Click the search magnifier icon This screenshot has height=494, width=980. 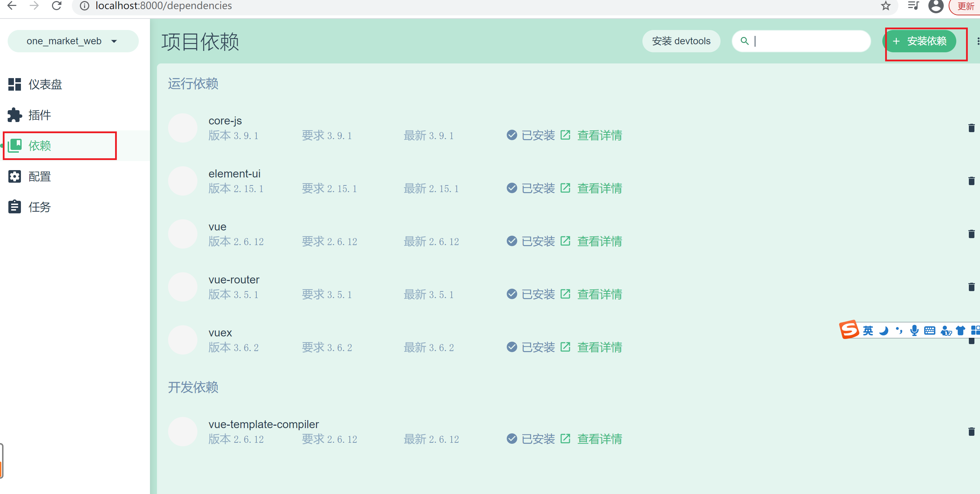click(x=745, y=41)
